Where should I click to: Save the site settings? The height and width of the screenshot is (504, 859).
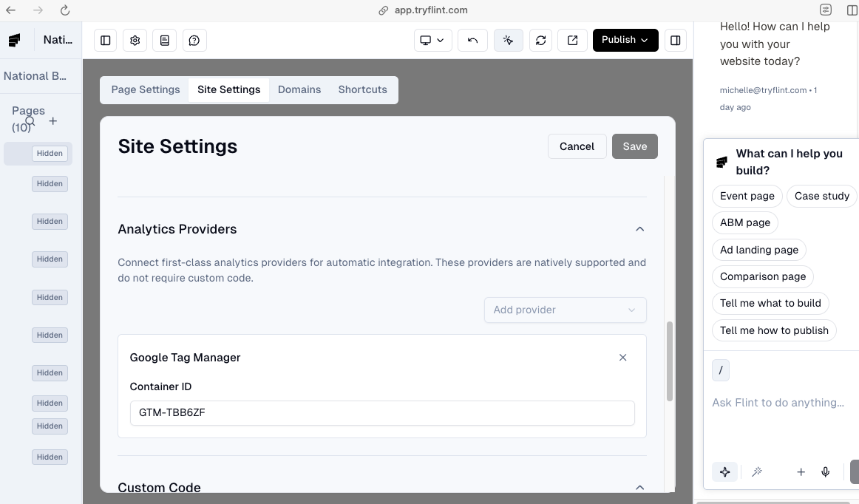(x=634, y=146)
